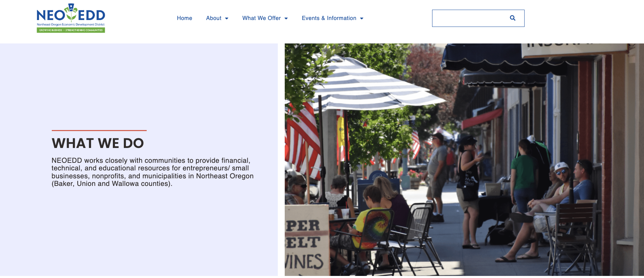Click the Northeast Oregon Economic Development District subtitle
Viewport: 644px width, 278px height.
pos(71,24)
